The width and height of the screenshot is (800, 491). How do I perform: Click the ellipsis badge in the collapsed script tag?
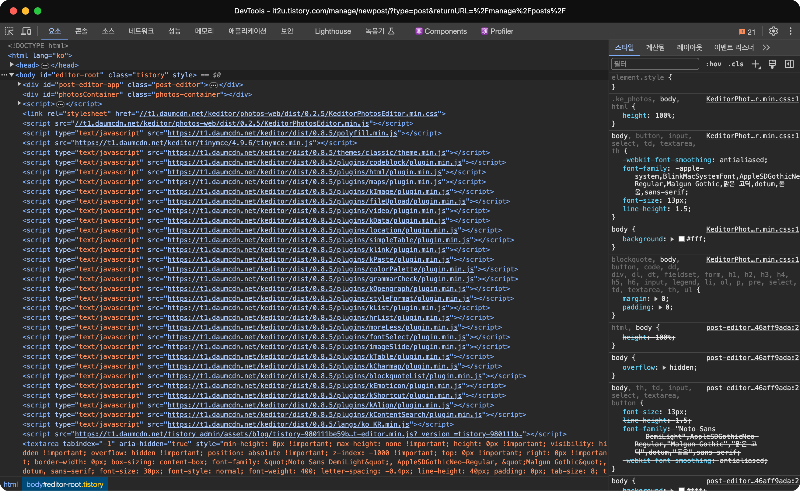pyautogui.click(x=60, y=104)
